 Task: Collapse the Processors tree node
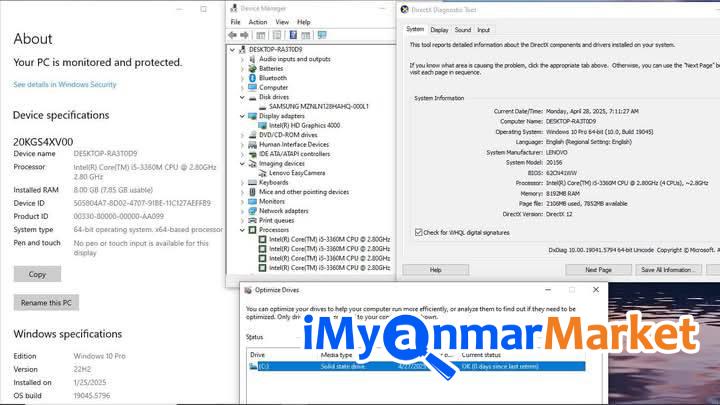[x=242, y=230]
